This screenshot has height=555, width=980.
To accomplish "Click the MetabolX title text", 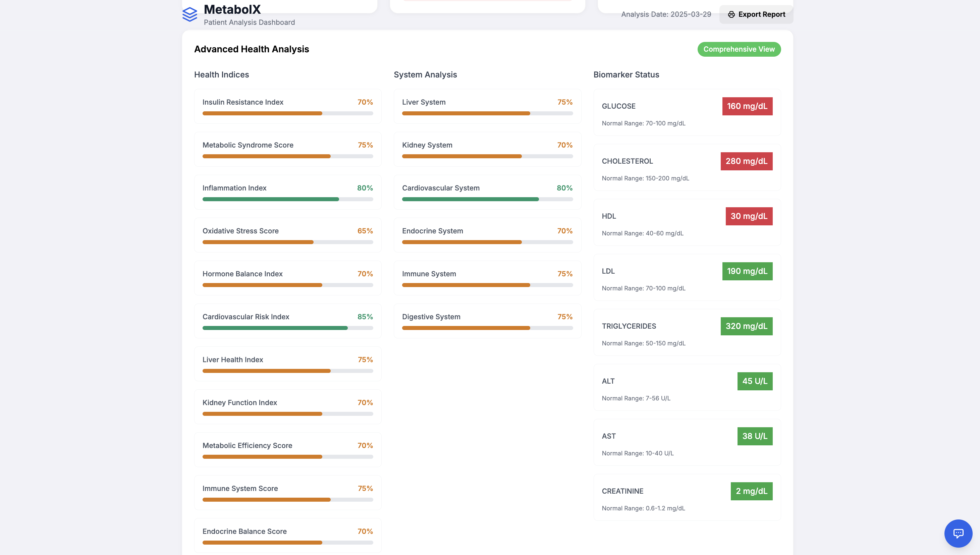I will coord(232,9).
